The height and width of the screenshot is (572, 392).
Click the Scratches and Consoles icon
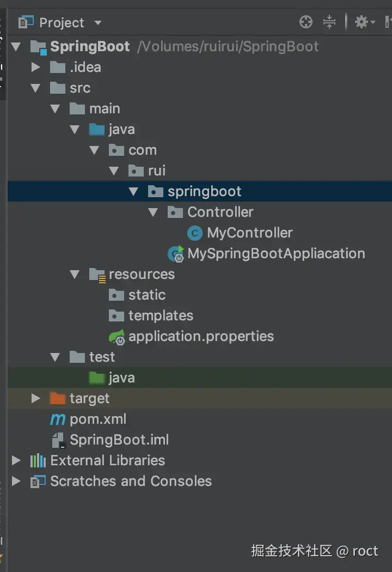(38, 482)
